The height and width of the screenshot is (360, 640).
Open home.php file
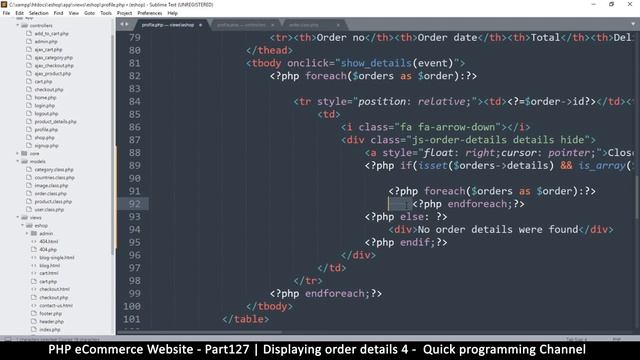pyautogui.click(x=45, y=98)
